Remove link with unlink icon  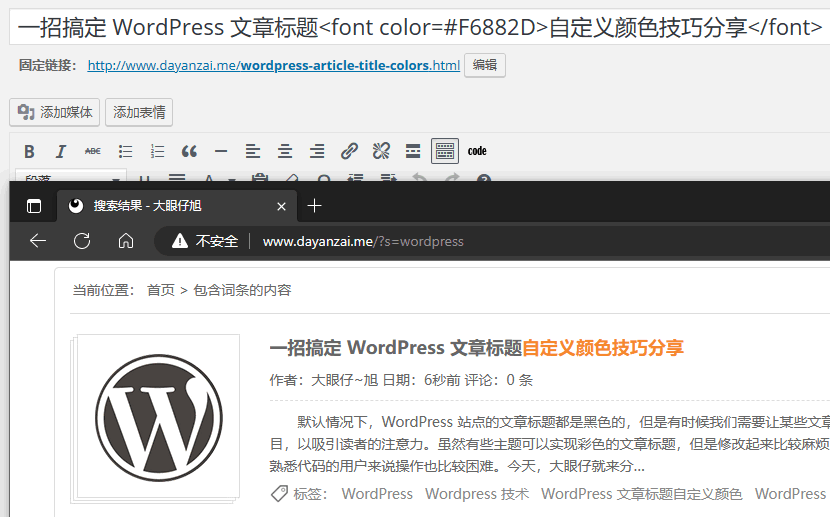tap(381, 151)
